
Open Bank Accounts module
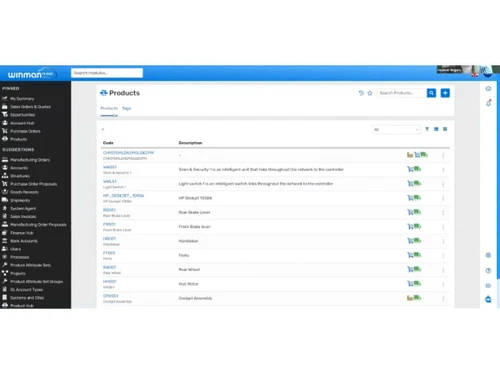point(24,241)
